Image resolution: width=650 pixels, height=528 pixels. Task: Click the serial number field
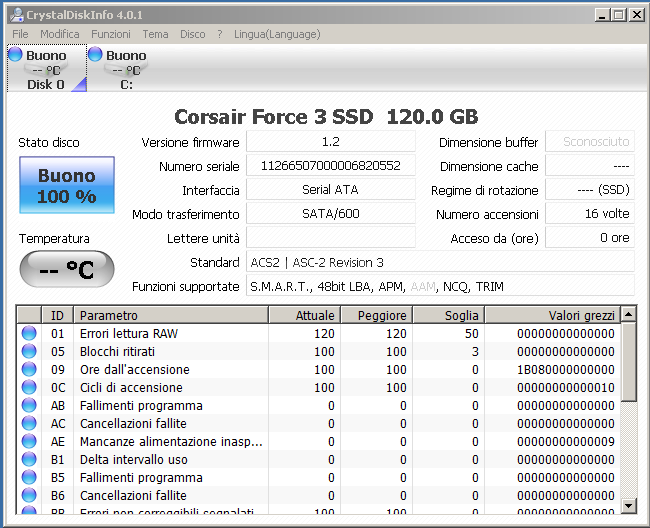pos(331,166)
